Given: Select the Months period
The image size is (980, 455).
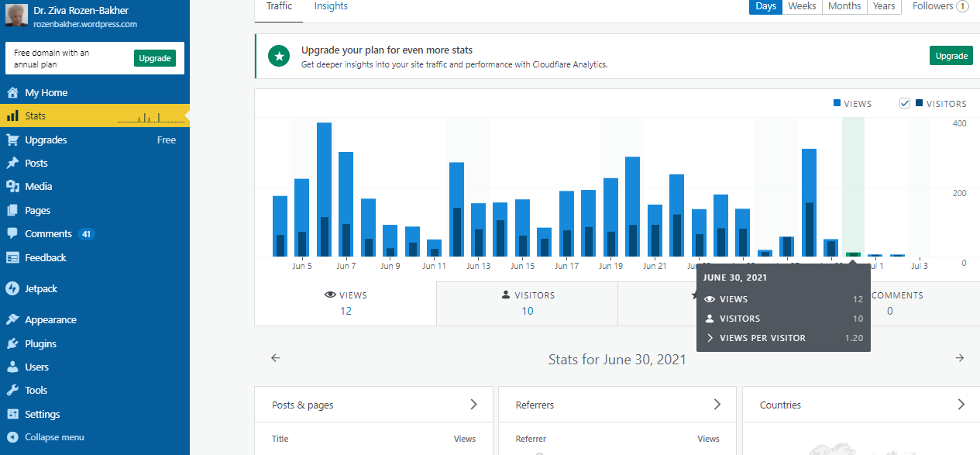Looking at the screenshot, I should tap(844, 6).
